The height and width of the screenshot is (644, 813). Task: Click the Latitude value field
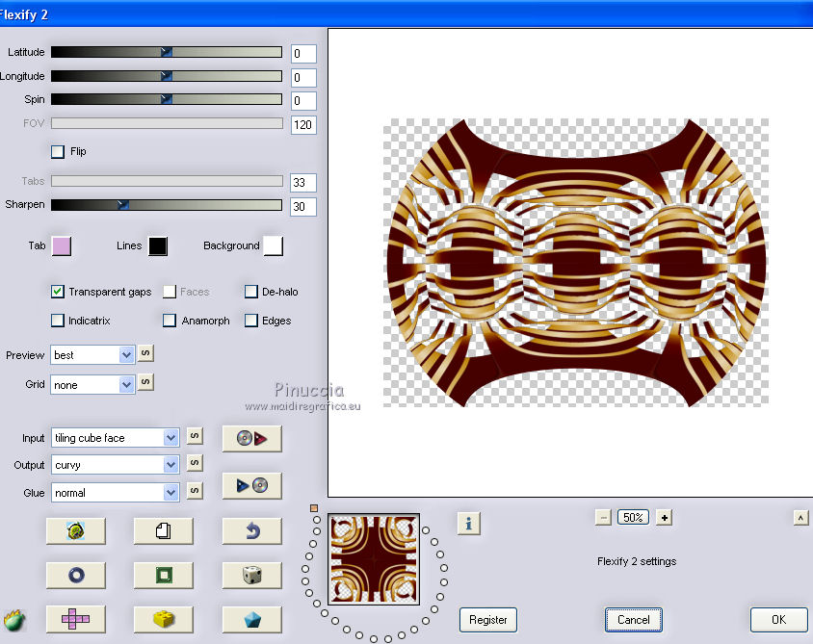[x=303, y=53]
